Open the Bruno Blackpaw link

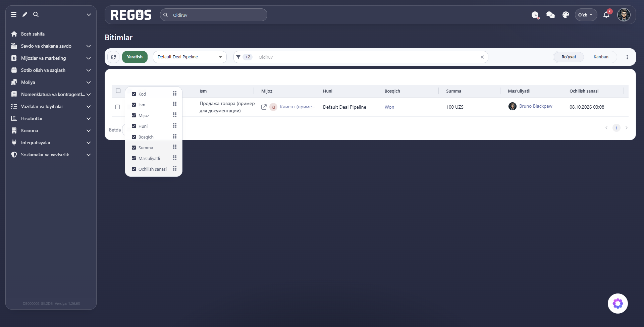(536, 106)
